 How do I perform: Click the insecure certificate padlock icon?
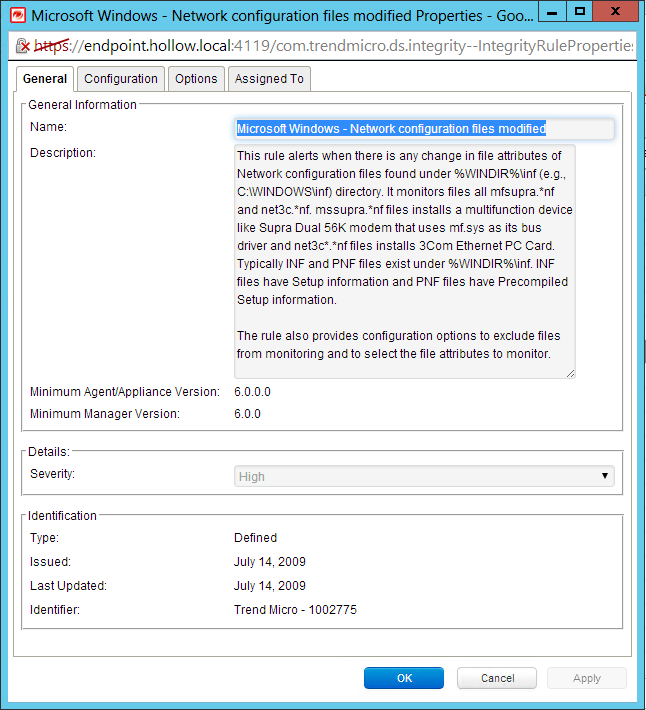22,46
